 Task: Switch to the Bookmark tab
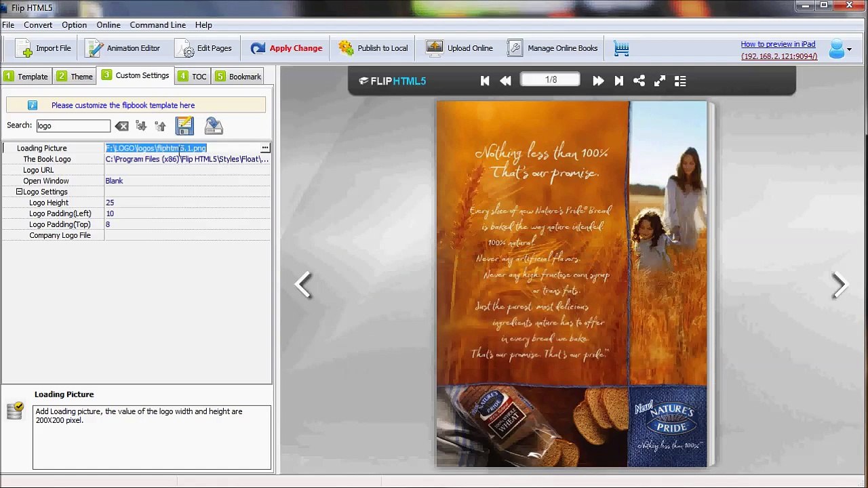(x=238, y=77)
